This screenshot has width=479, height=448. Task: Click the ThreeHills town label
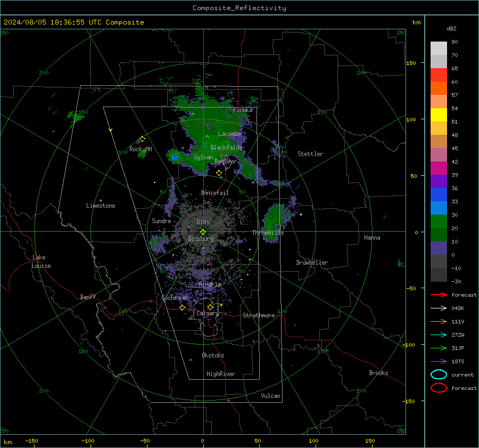coord(268,233)
